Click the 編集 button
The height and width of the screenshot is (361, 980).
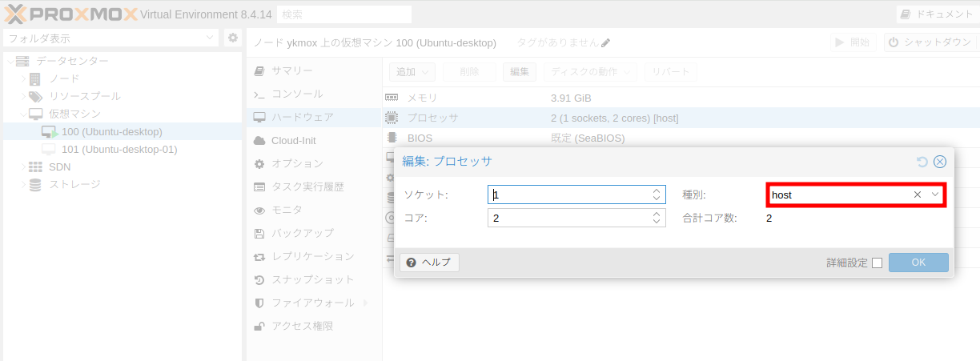click(x=520, y=71)
